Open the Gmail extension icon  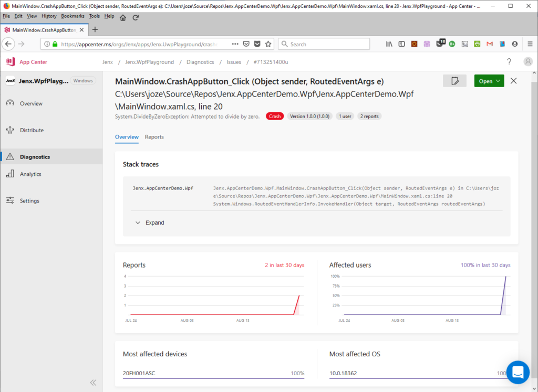(x=490, y=44)
